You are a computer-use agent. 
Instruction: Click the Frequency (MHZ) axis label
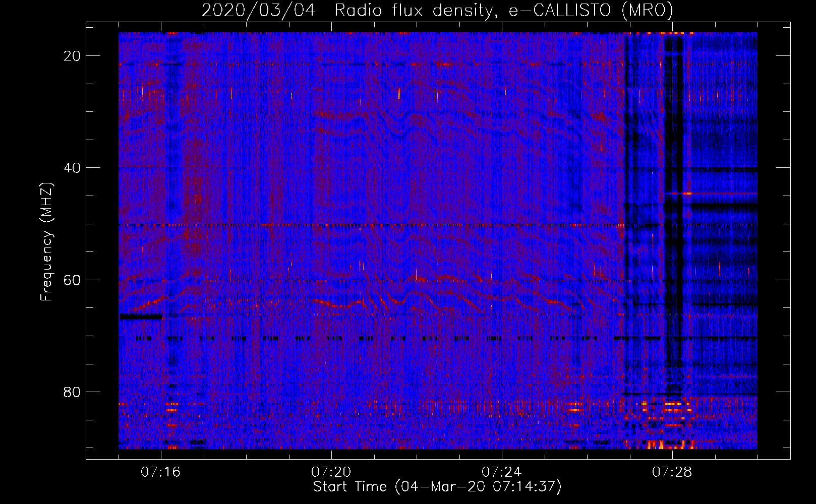(46, 242)
